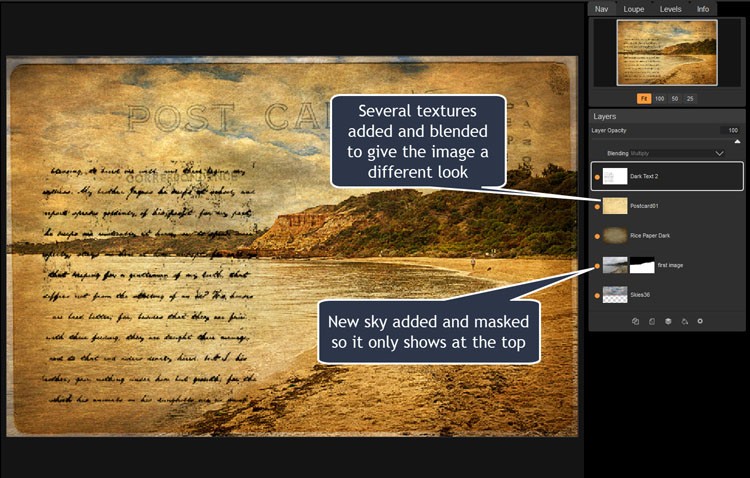Screen dimensions: 750x478
Task: Switch to the Loupe tab
Action: [633, 9]
